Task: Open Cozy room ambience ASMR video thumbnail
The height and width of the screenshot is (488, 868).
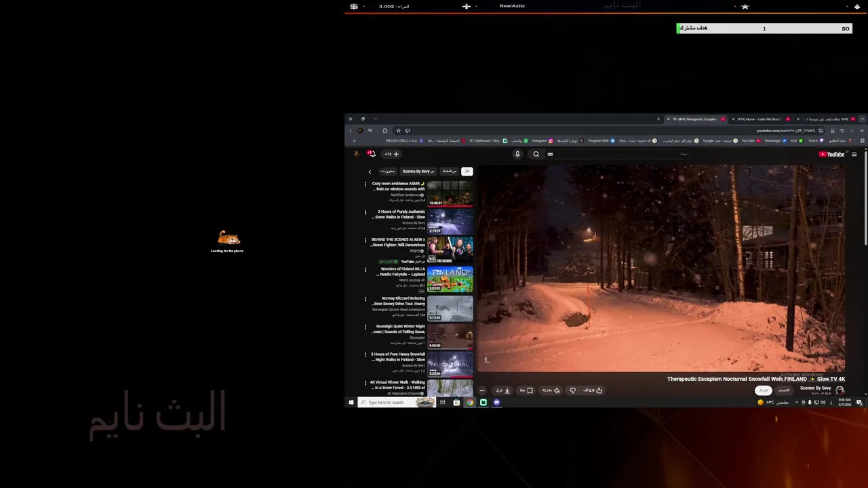Action: coord(450,193)
